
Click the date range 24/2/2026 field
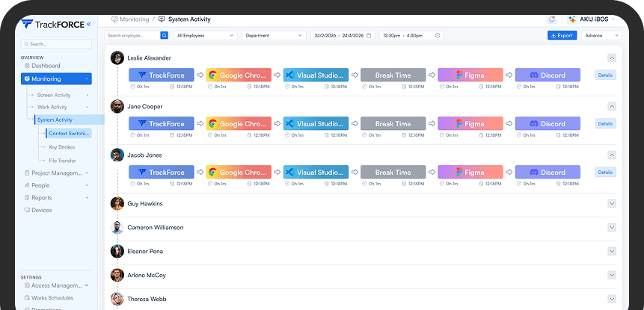pos(343,36)
